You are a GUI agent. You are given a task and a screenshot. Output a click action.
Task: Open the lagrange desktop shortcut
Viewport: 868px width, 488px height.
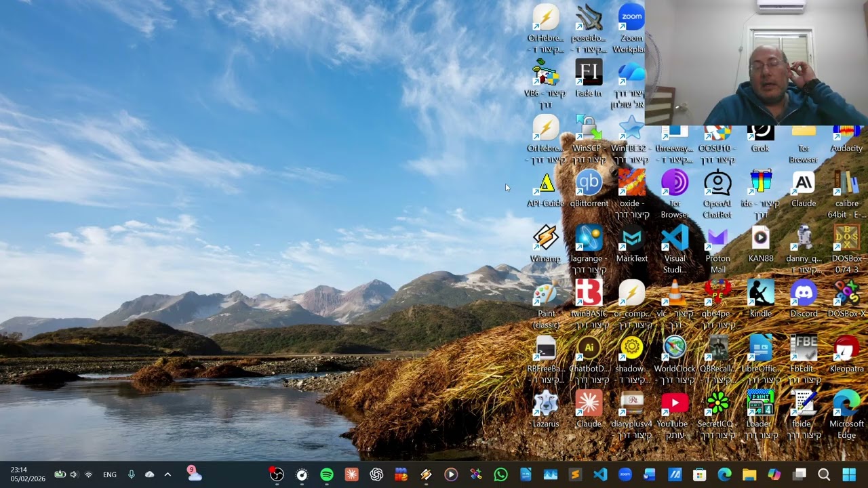point(589,249)
